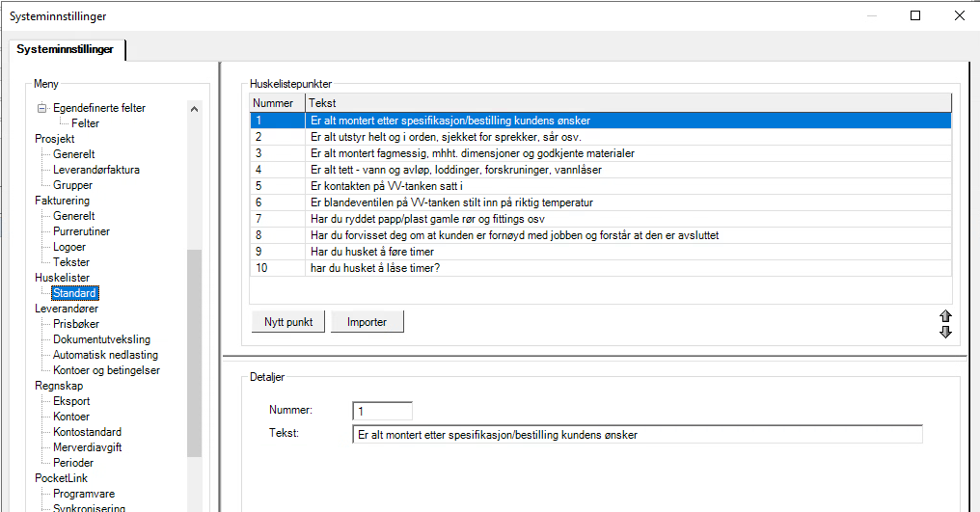Click the Importer button
Screen dimensions: 980x512
(367, 322)
